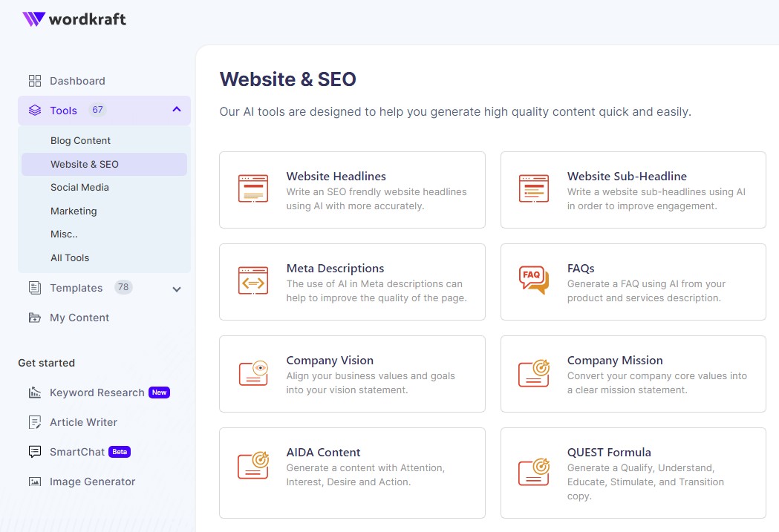Select the FAQ speech bubble icon

[x=533, y=281]
